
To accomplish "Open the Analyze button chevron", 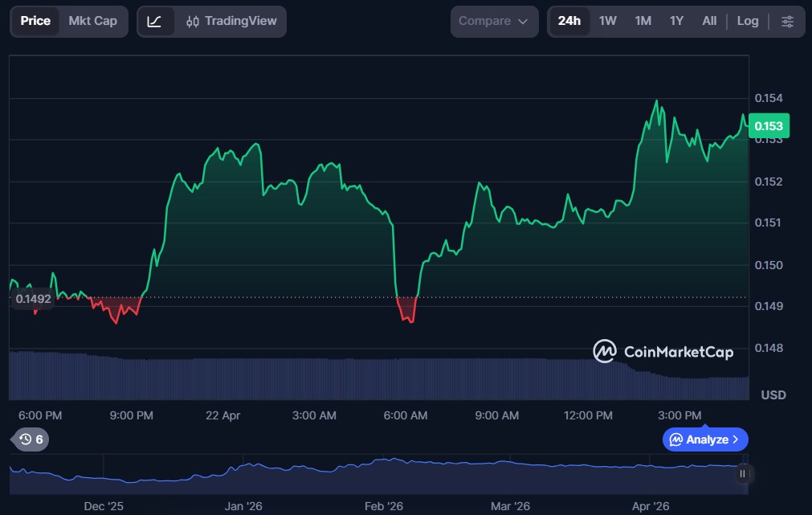I will (x=735, y=439).
